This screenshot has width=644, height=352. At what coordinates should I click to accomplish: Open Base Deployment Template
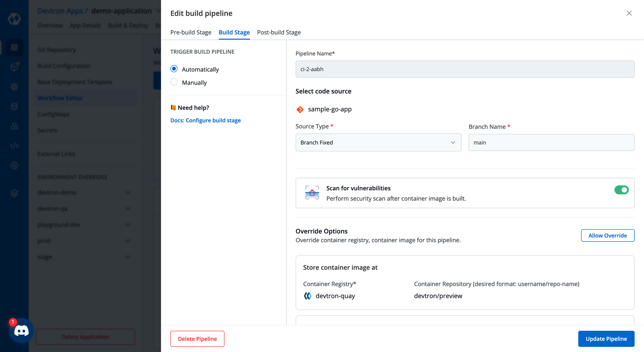(75, 82)
